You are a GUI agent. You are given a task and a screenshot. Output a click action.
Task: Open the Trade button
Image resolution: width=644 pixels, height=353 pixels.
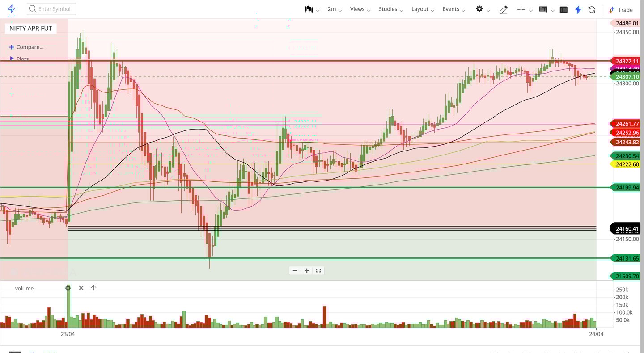(621, 9)
